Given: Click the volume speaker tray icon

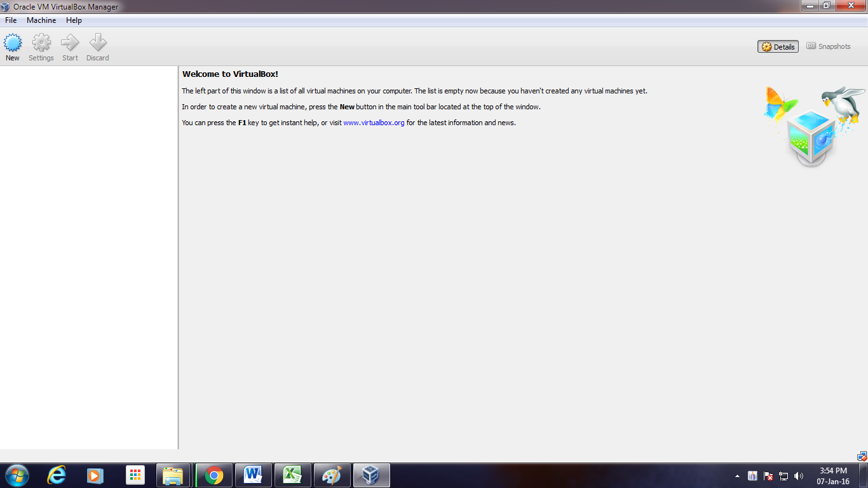Looking at the screenshot, I should [x=799, y=476].
